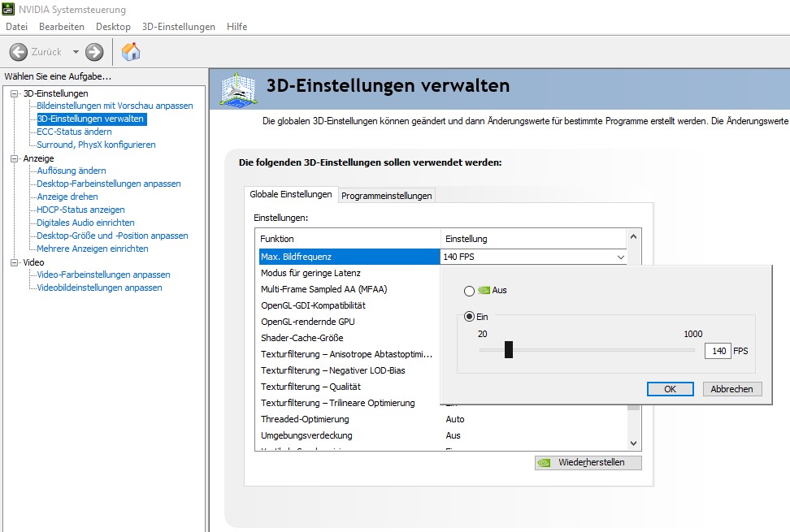Click settings list scroll down arrow
Screen dimensions: 790x532
point(634,443)
